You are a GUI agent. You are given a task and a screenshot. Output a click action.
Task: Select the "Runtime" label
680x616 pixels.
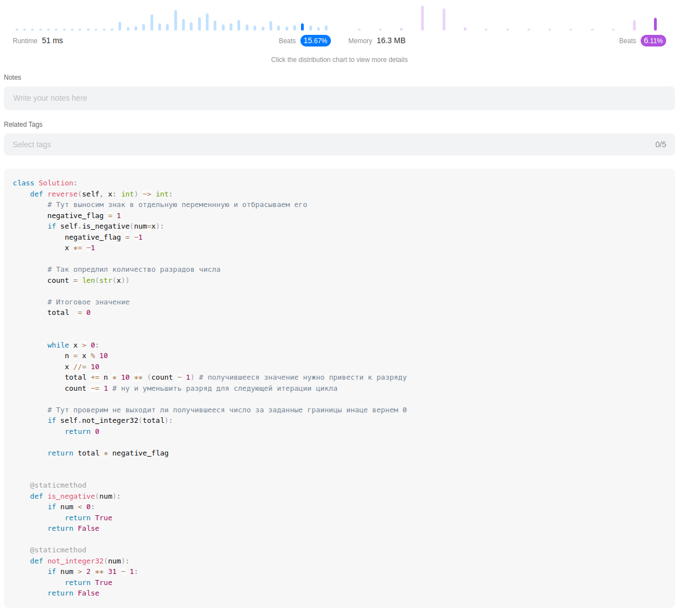click(x=25, y=41)
